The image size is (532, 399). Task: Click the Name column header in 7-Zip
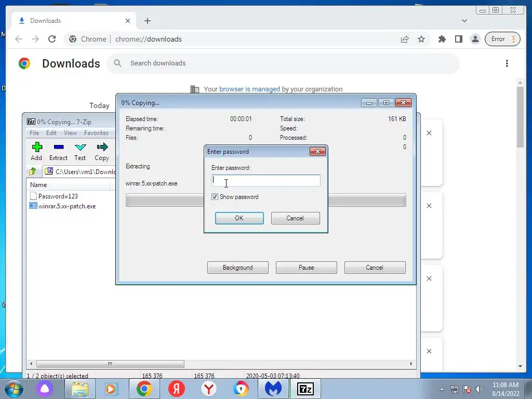[68, 185]
